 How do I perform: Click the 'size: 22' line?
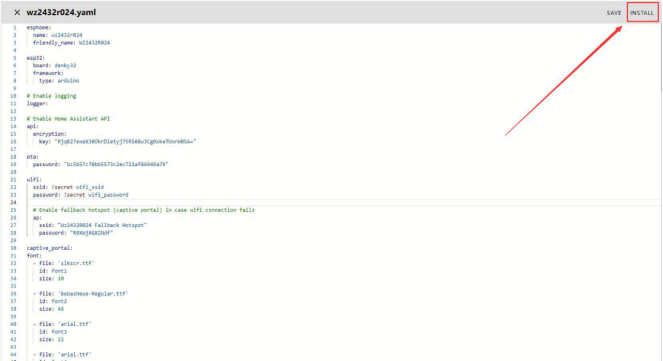52,339
